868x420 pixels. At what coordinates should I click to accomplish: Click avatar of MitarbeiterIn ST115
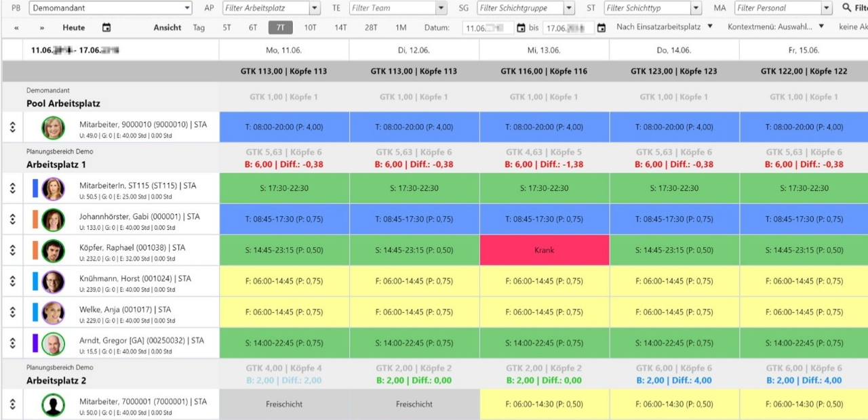(53, 188)
